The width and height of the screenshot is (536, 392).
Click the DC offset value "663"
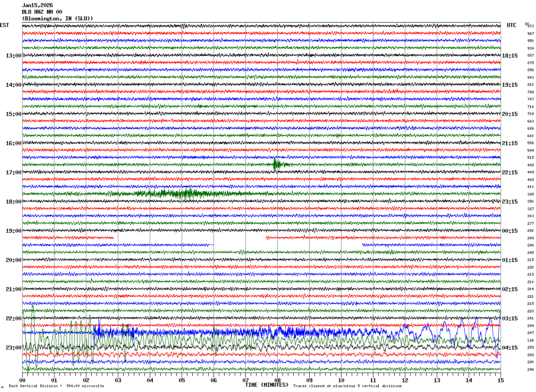[531, 121]
